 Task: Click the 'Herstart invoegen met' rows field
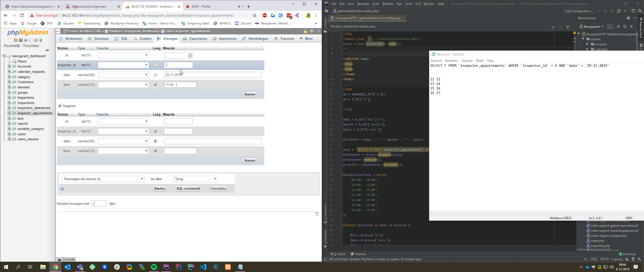(x=99, y=203)
